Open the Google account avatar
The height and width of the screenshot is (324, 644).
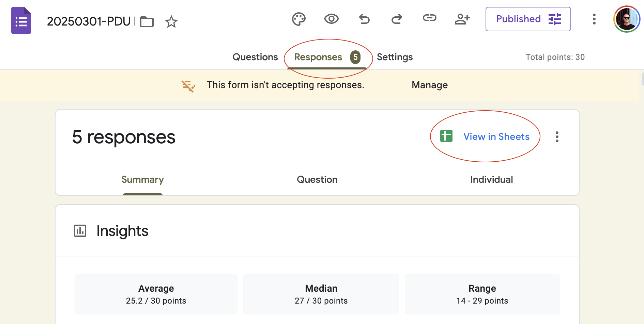click(627, 19)
